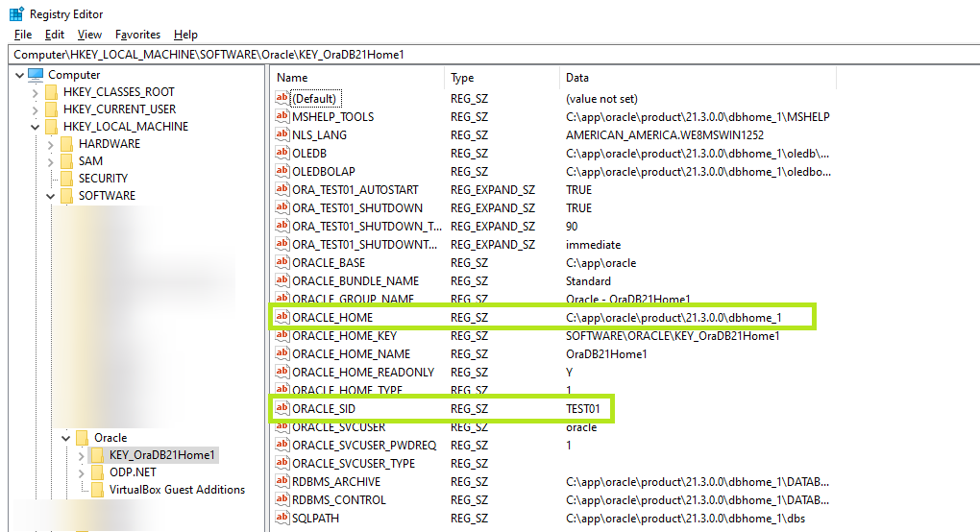Open the View menu

tap(89, 35)
